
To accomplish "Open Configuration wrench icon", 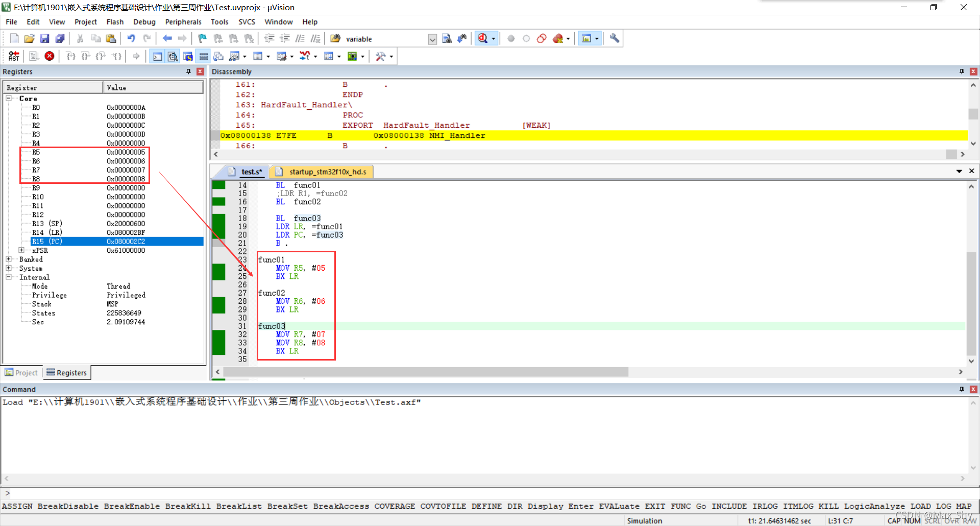I will [x=615, y=38].
